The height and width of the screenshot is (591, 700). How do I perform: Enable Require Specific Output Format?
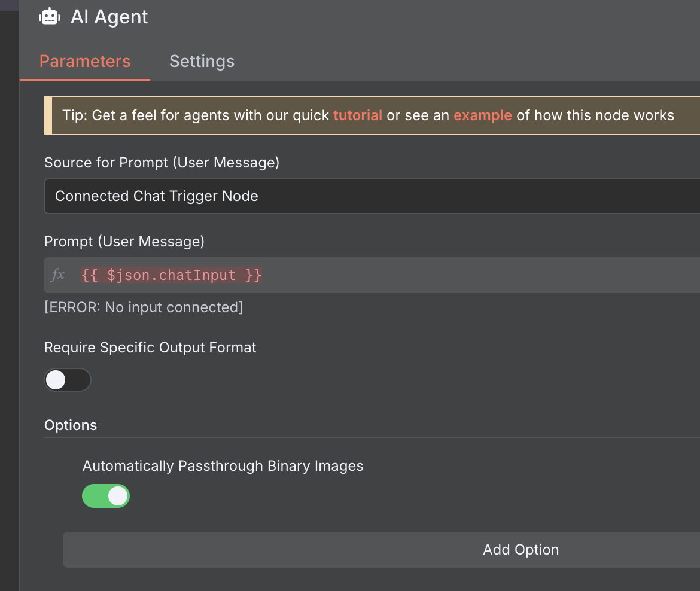click(x=68, y=380)
